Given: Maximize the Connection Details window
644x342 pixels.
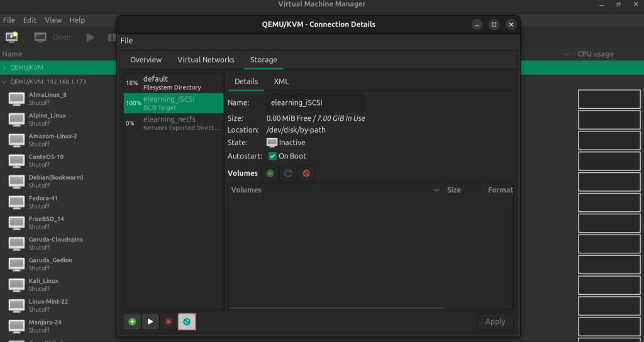Looking at the screenshot, I should point(494,25).
